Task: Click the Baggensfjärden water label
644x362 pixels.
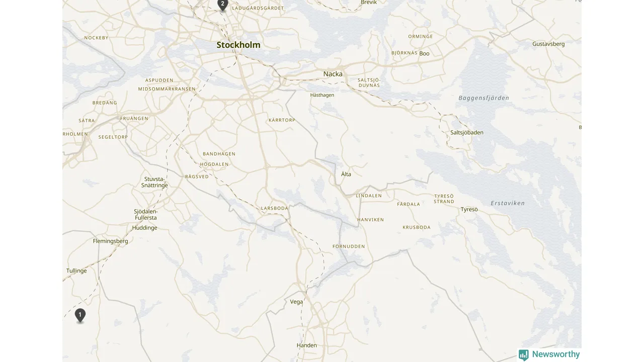Action: (x=484, y=98)
